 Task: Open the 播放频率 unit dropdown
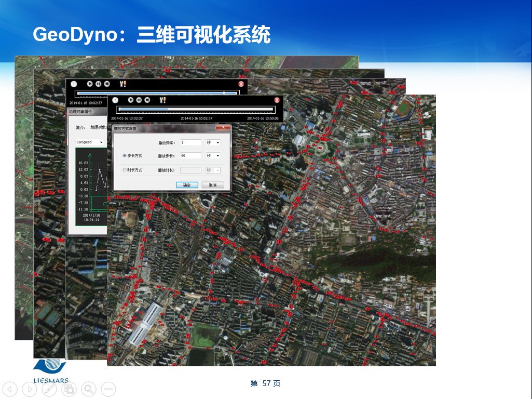point(213,143)
